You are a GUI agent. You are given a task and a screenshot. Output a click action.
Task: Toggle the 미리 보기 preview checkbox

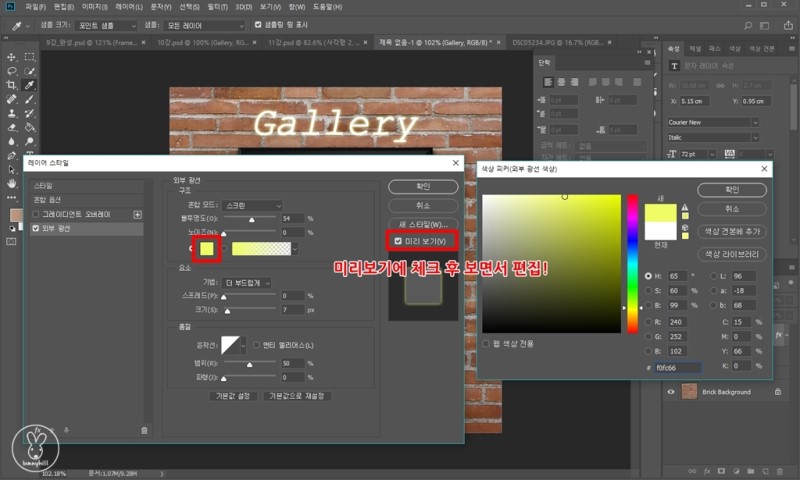[x=399, y=241]
